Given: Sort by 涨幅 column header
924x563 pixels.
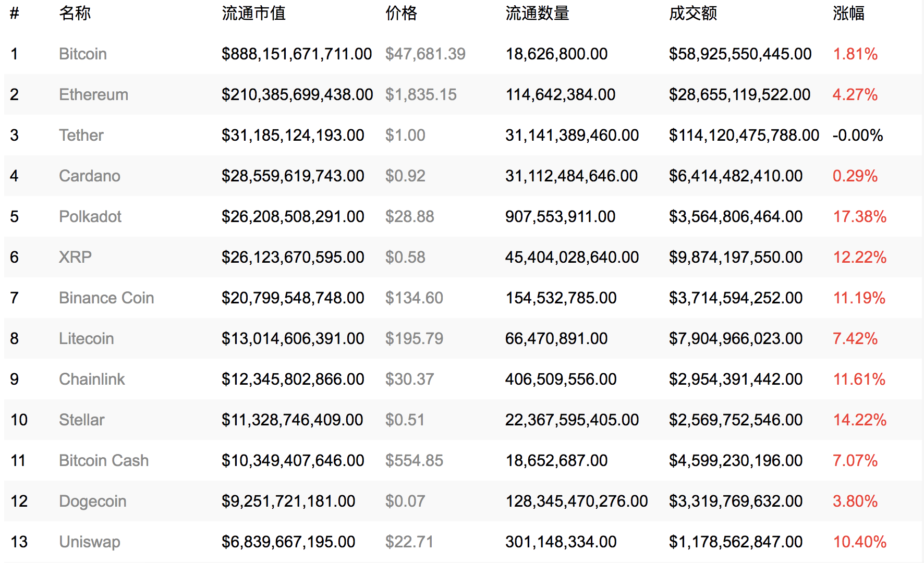Looking at the screenshot, I should (848, 13).
